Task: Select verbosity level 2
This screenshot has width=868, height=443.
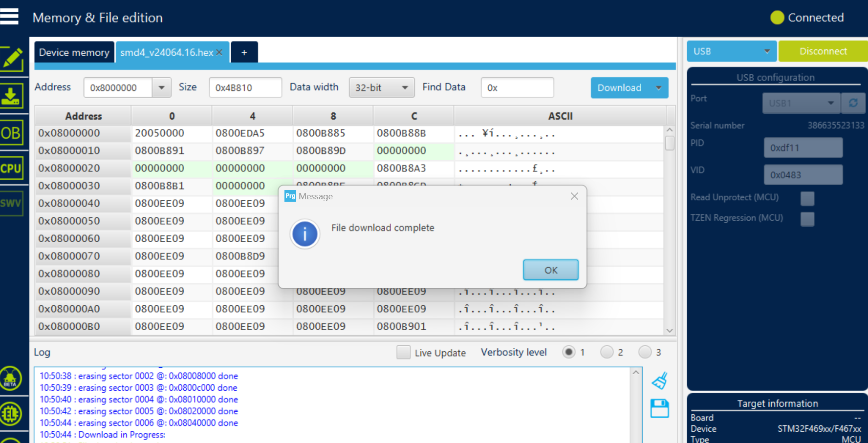Action: (607, 352)
